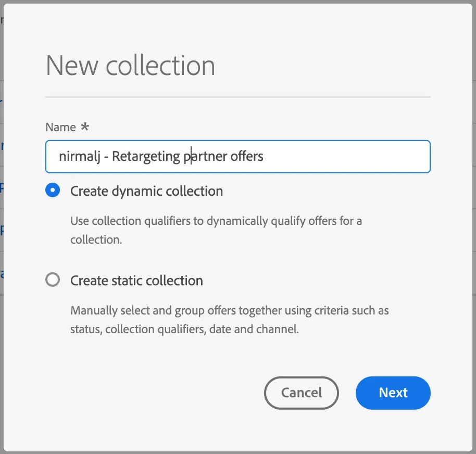Click the Name input field
Image resolution: width=476 pixels, height=454 pixels.
pos(237,157)
